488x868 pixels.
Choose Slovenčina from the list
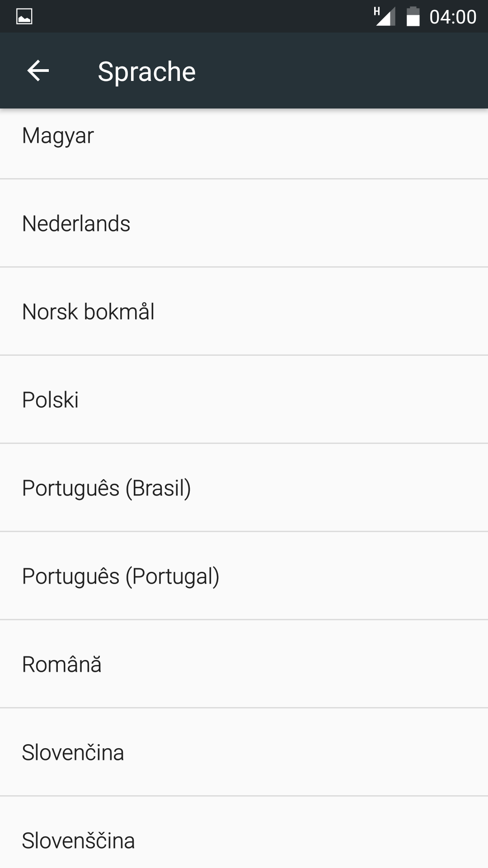(73, 752)
